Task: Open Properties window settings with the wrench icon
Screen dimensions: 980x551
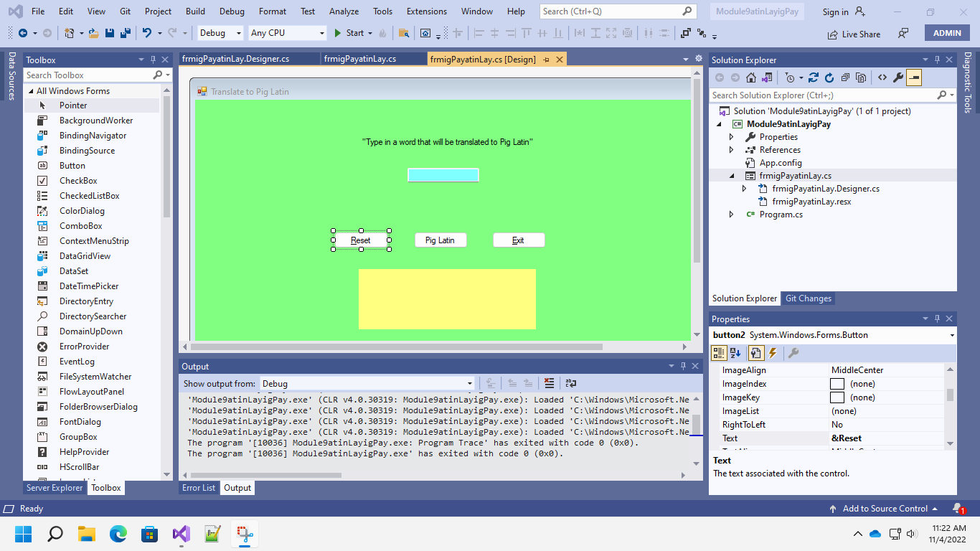Action: point(793,352)
